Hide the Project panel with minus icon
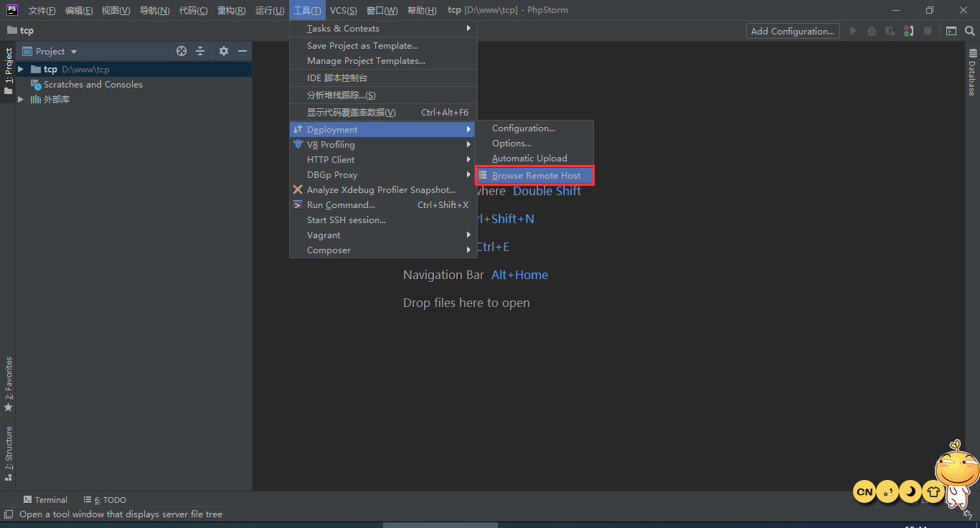 point(242,51)
